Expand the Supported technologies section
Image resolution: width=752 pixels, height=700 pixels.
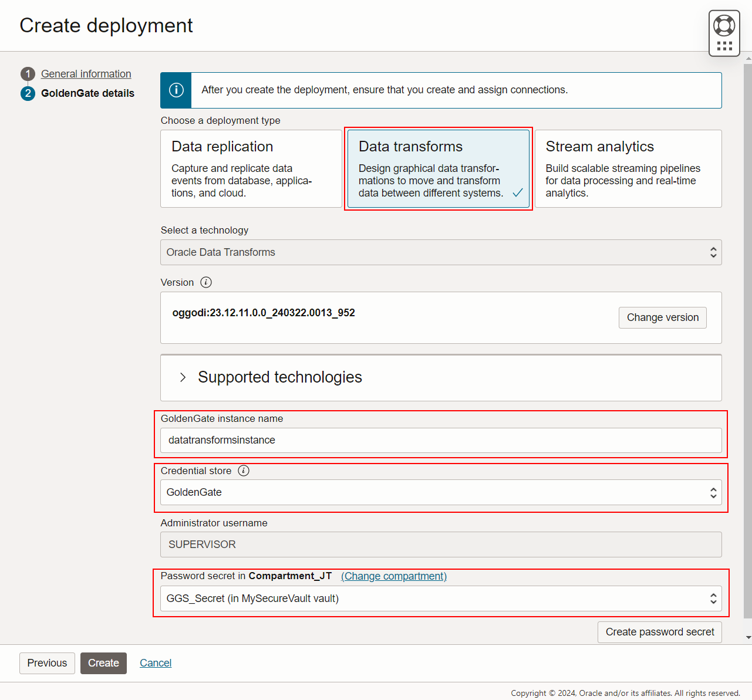point(183,377)
